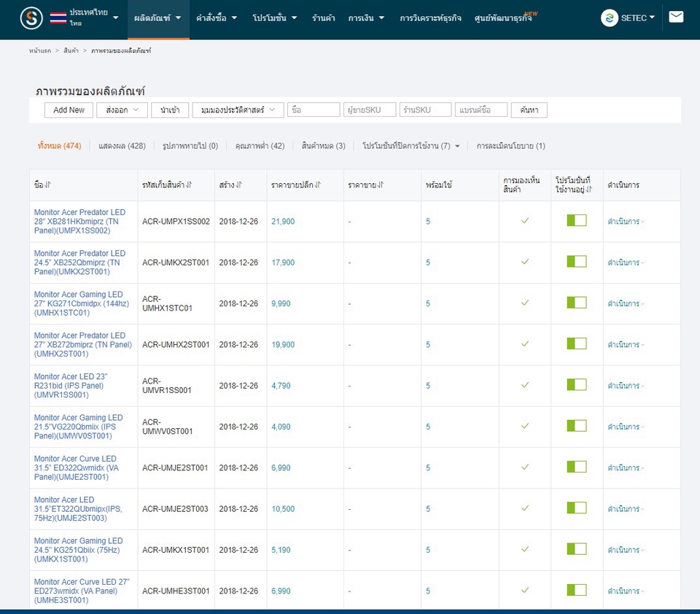Toggle active switch for ACR-UMHX2ST001

pyautogui.click(x=577, y=344)
